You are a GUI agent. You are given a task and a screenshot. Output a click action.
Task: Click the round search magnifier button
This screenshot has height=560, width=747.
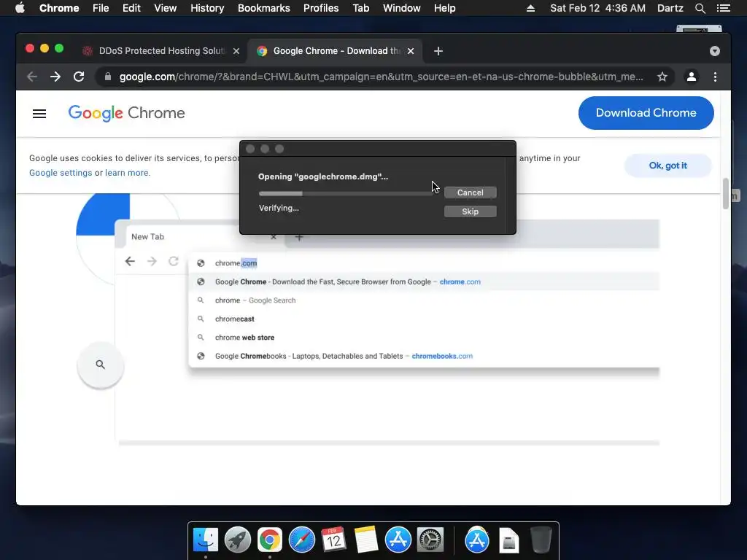[x=100, y=365]
